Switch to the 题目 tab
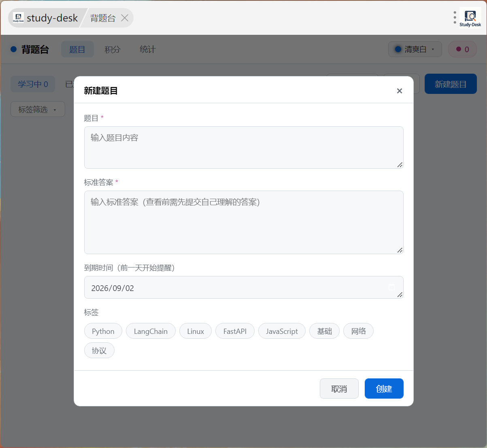The image size is (487, 448). pyautogui.click(x=77, y=49)
